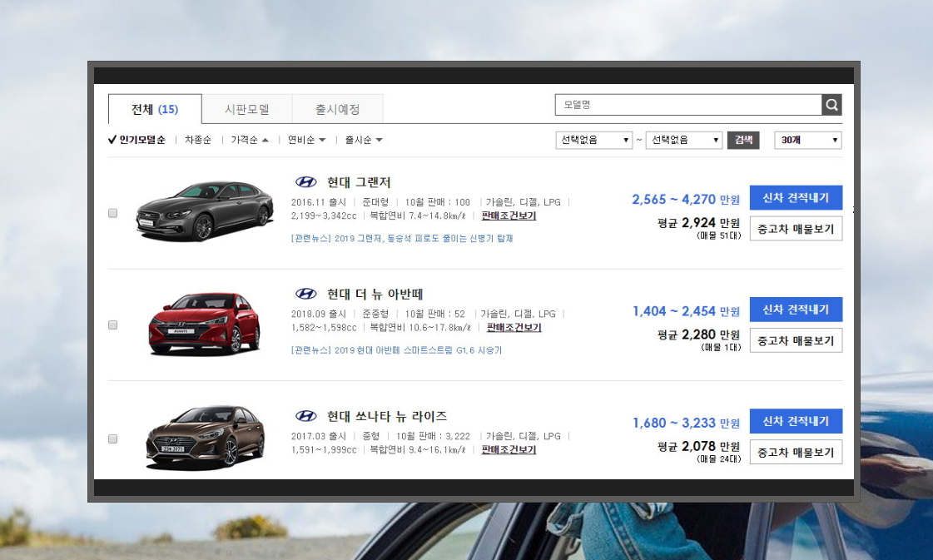
Task: Click the search magnifier icon
Action: click(831, 105)
